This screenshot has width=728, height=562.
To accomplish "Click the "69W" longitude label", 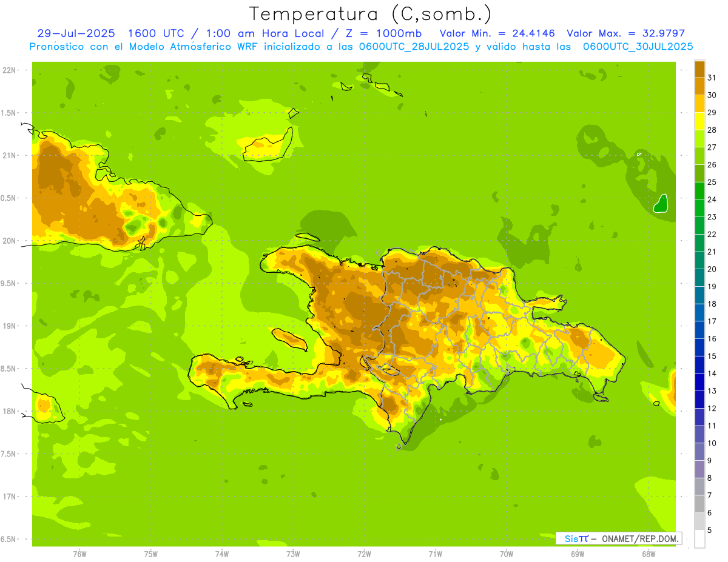I will pos(577,554).
